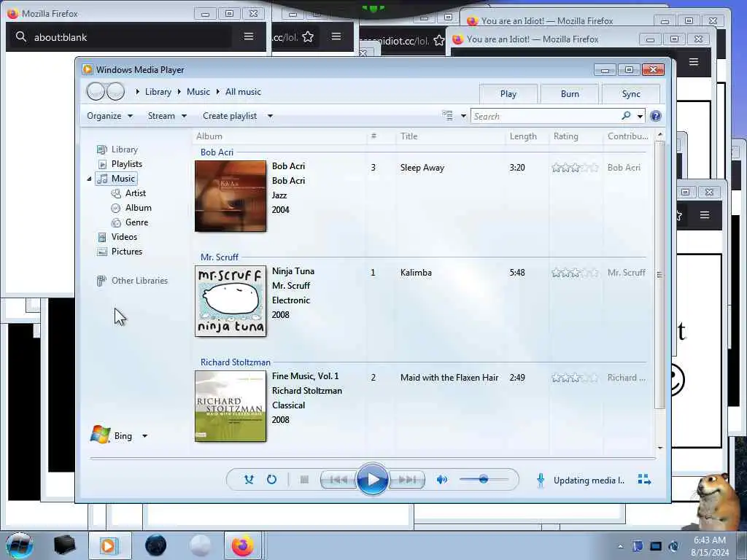Open Create playlist dropdown arrow
The height and width of the screenshot is (560, 747).
(270, 116)
